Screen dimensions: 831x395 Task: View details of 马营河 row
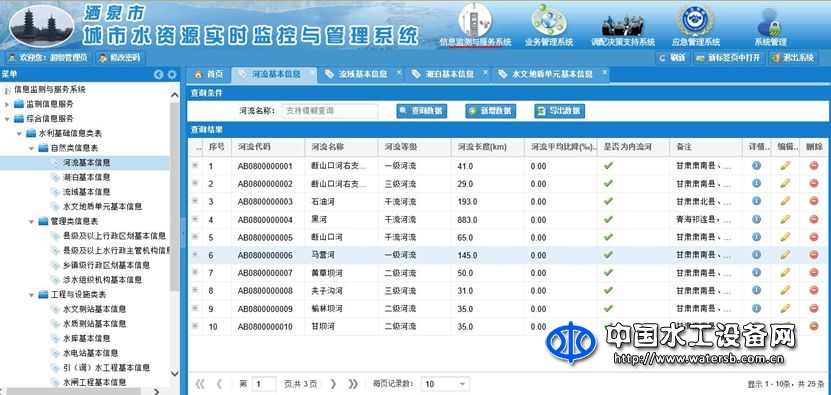(756, 255)
